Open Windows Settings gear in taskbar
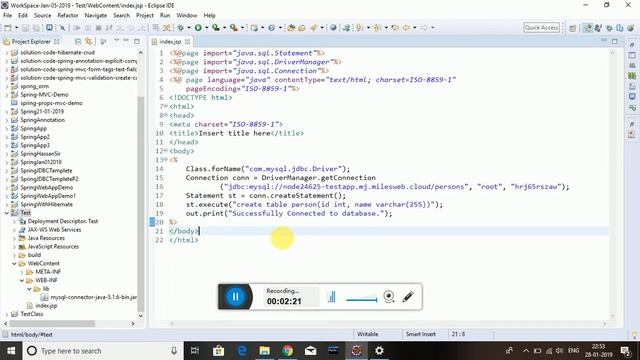The image size is (640, 360). pyautogui.click(x=379, y=351)
